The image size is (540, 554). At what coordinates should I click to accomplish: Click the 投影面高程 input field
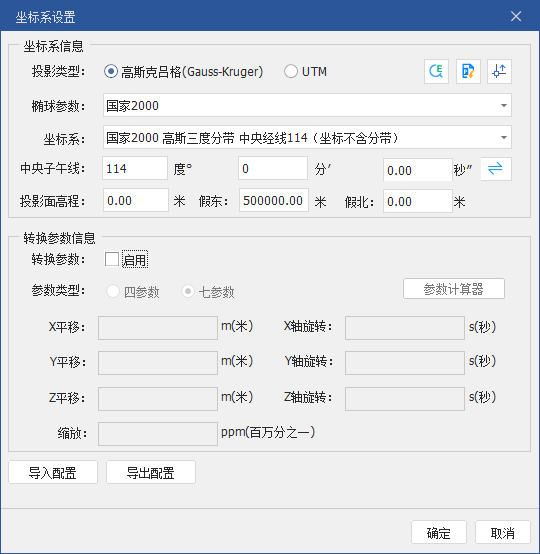click(x=136, y=200)
